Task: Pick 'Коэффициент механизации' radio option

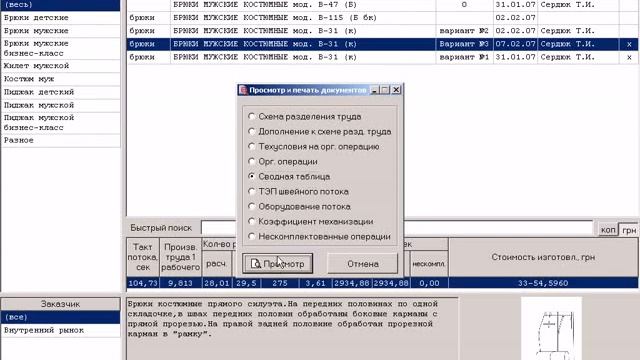Action: tap(310, 222)
